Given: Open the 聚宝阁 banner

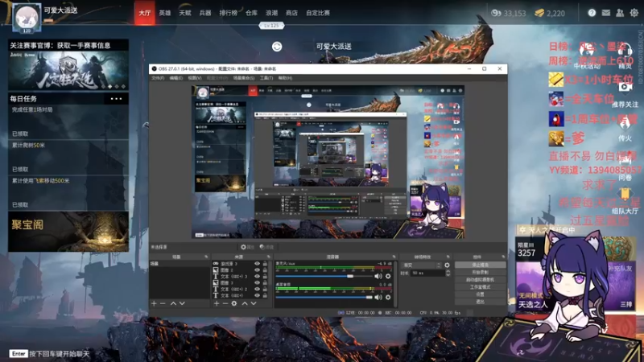Looking at the screenshot, I should pos(68,232).
